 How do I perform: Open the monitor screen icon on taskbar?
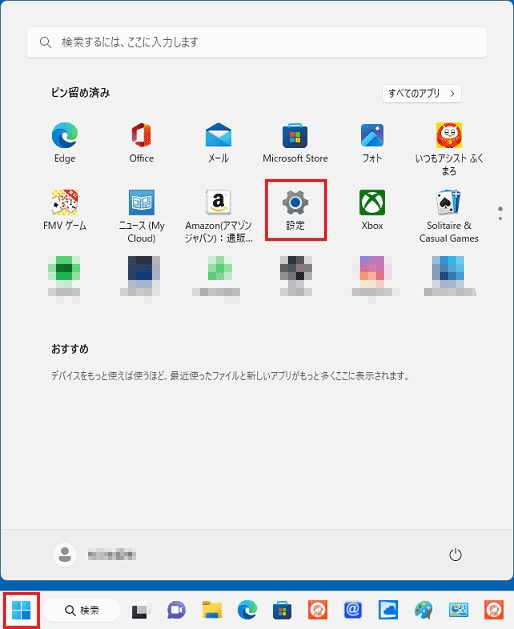(x=459, y=610)
